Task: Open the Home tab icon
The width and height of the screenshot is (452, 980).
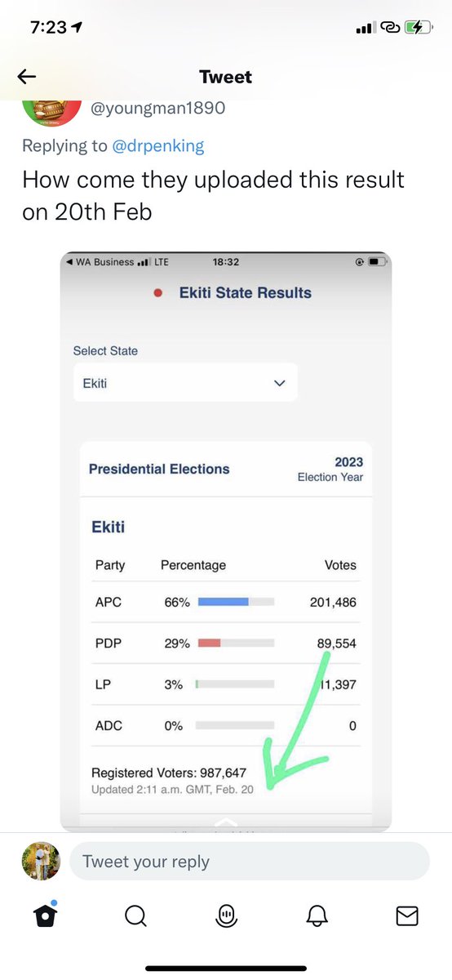Action: pyautogui.click(x=45, y=916)
